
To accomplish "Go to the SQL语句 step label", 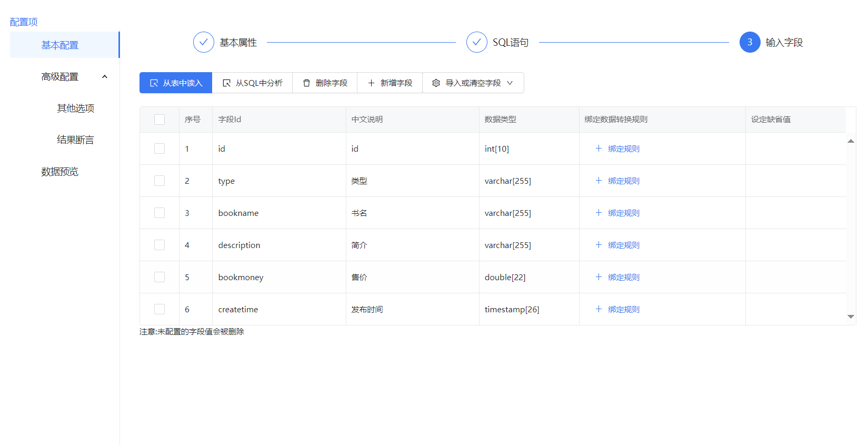I will [511, 42].
